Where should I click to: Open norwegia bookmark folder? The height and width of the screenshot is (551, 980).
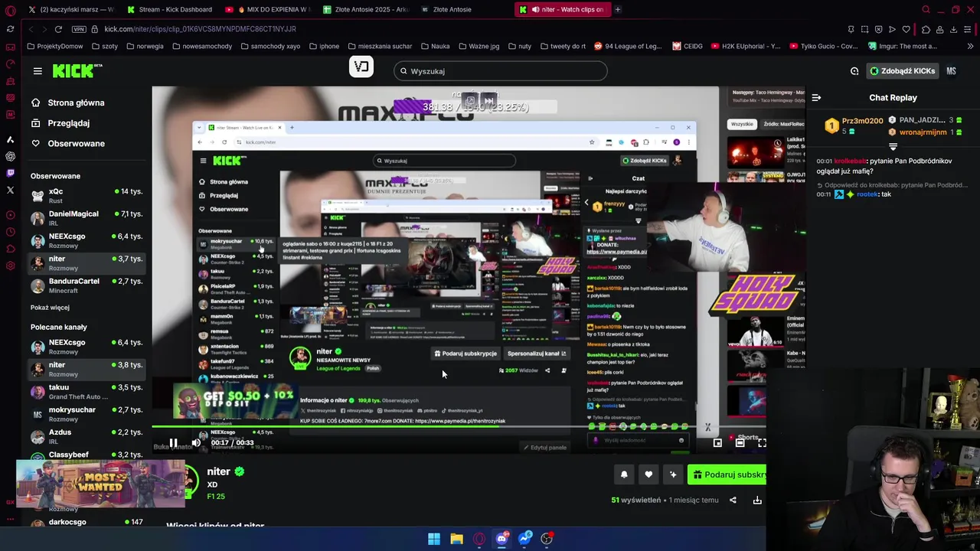coord(145,46)
